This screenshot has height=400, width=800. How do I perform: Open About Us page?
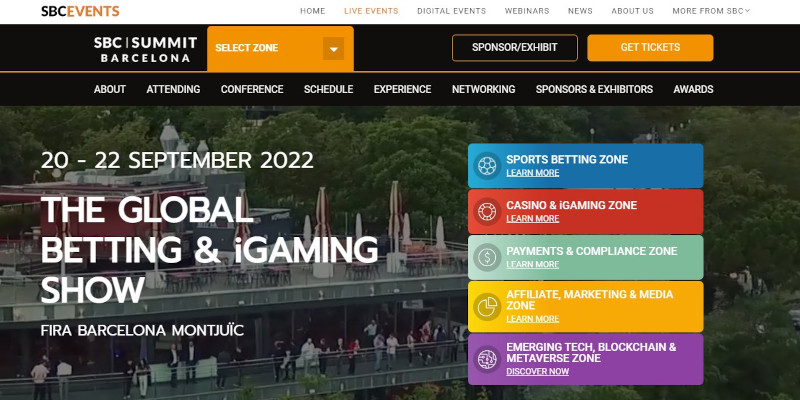tap(632, 11)
